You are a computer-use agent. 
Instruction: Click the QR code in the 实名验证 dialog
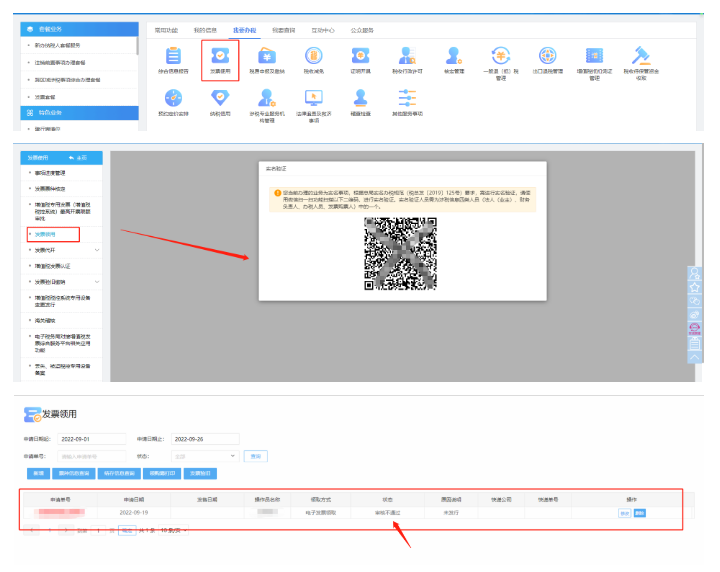pyautogui.click(x=400, y=253)
